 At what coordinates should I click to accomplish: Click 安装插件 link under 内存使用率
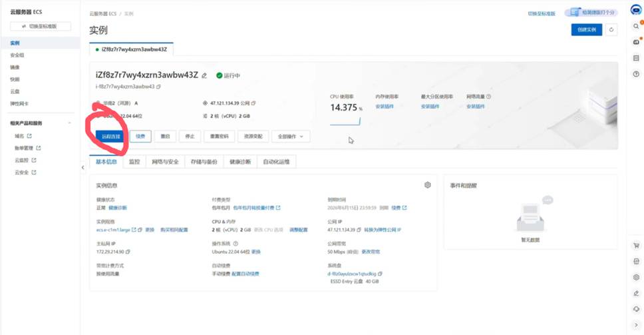coord(385,107)
